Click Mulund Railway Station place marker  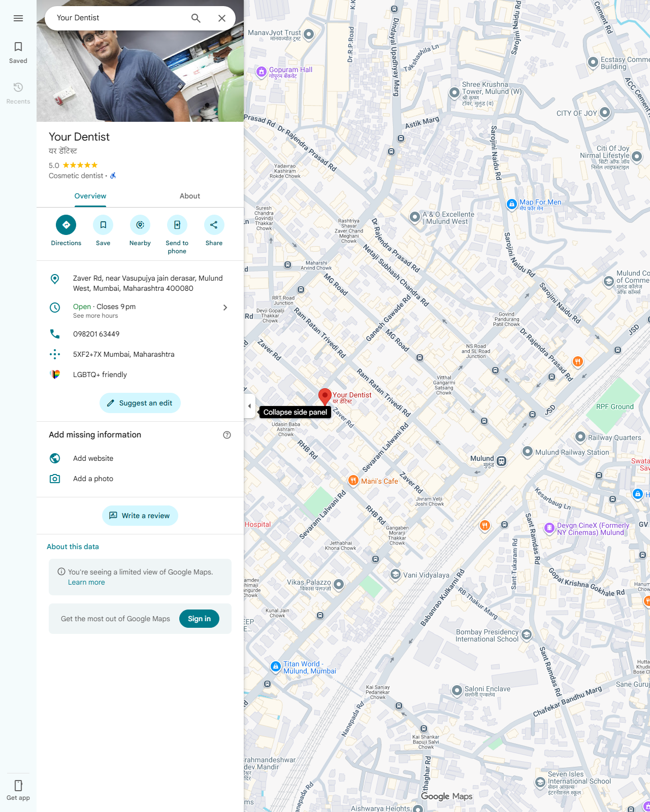528,452
